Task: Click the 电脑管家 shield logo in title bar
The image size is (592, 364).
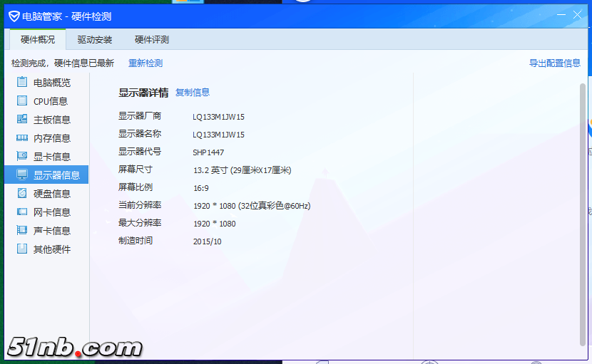Action: (x=14, y=16)
